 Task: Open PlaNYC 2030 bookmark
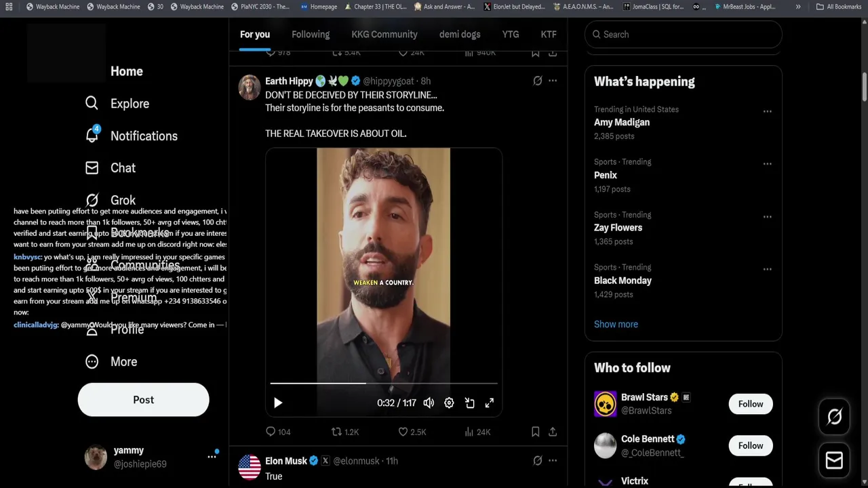click(260, 7)
